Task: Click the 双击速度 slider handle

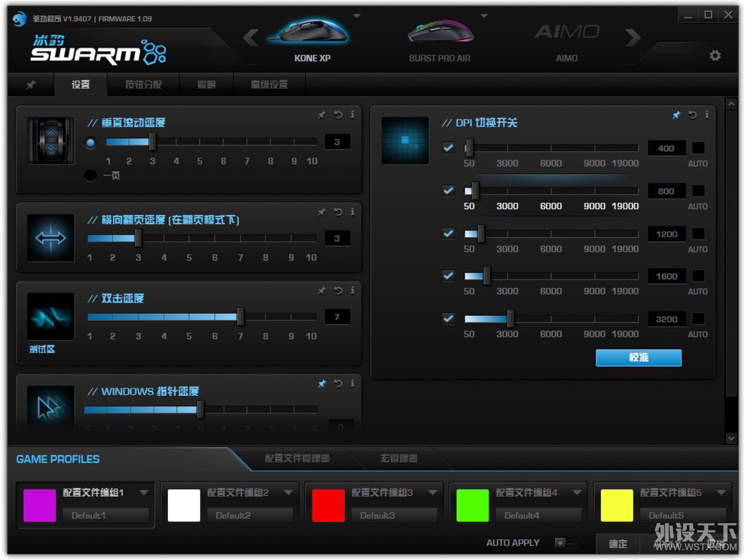Action: (x=240, y=317)
